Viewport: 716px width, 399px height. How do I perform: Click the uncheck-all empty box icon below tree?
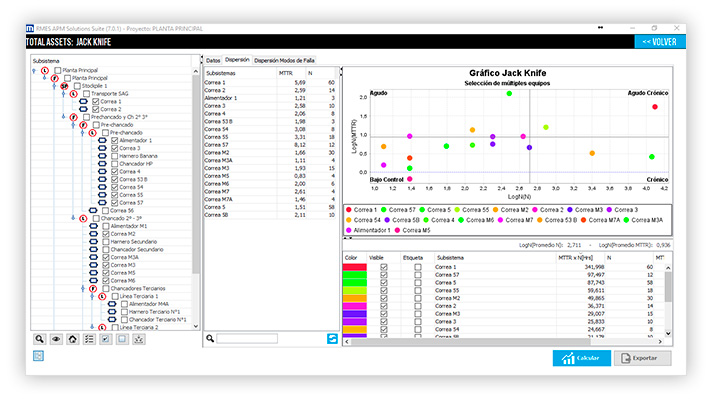(122, 339)
